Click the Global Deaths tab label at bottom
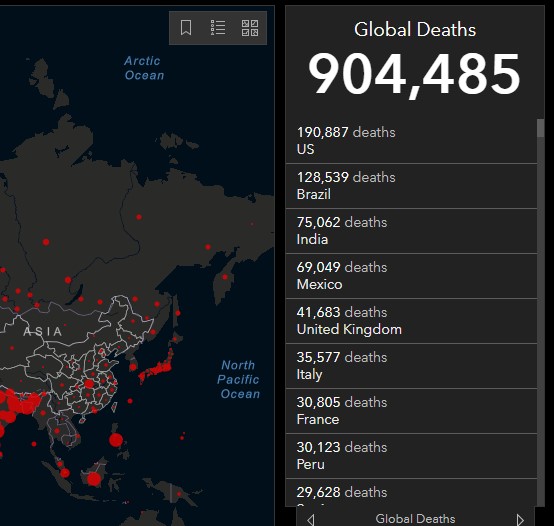This screenshot has width=554, height=526. click(x=415, y=519)
